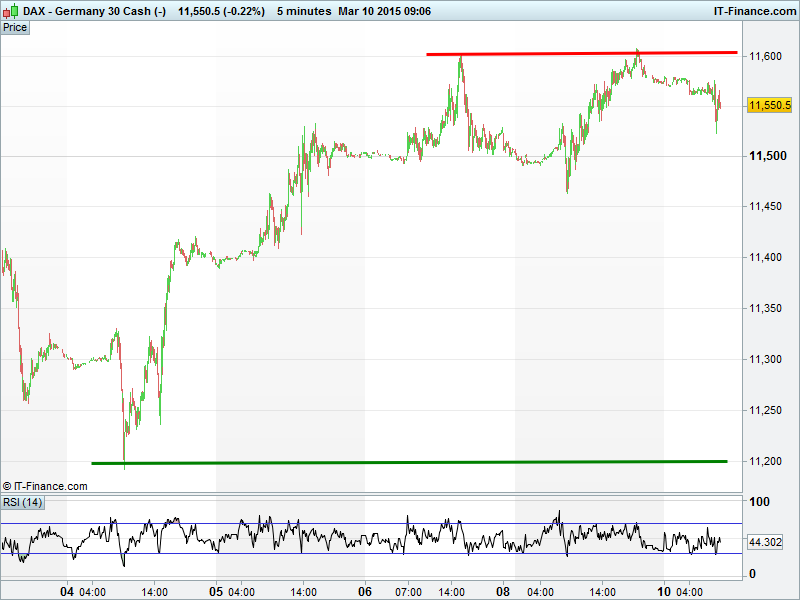Image resolution: width=800 pixels, height=600 pixels.
Task: Click the IT-Finance.com link at top right
Action: pyautogui.click(x=754, y=10)
